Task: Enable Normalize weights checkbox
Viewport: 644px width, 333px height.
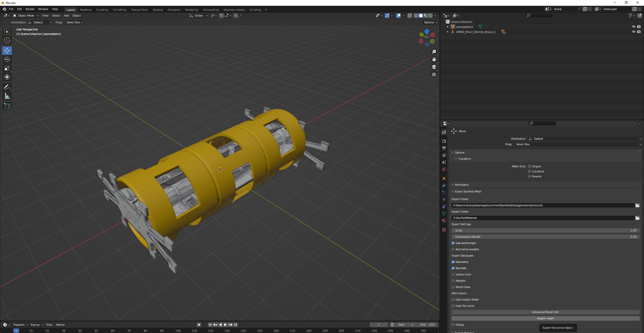Action: (453, 249)
